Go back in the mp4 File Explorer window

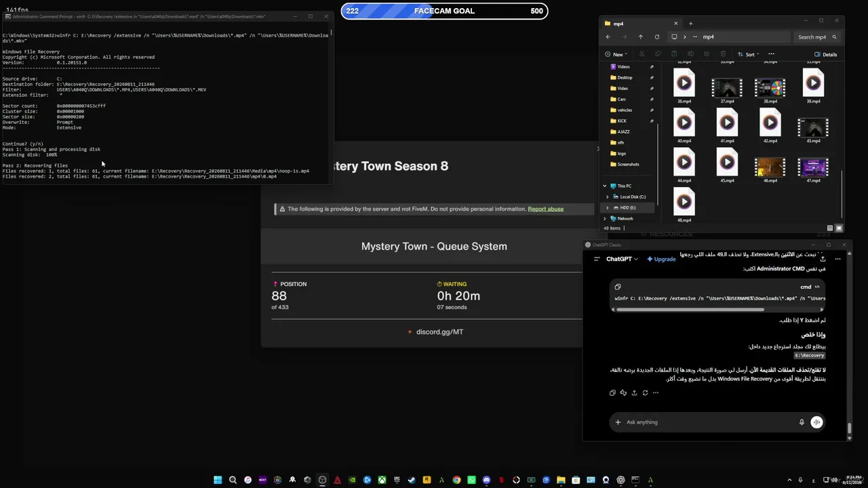pyautogui.click(x=608, y=37)
